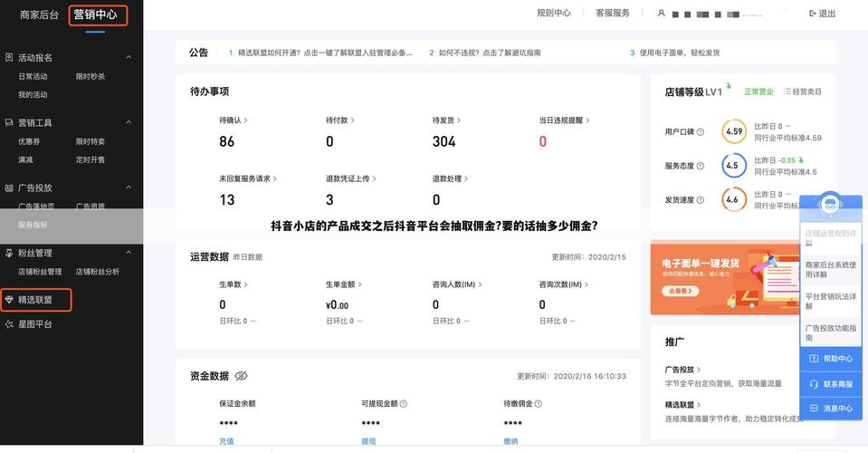The width and height of the screenshot is (868, 453).
Task: Open announcement 2 如何不违规
Action: pos(485,53)
